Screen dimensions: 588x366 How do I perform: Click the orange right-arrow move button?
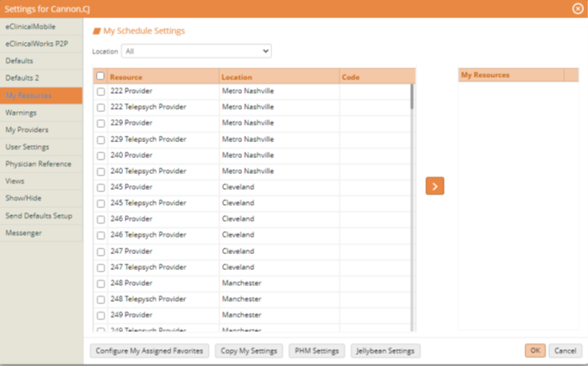tap(435, 187)
